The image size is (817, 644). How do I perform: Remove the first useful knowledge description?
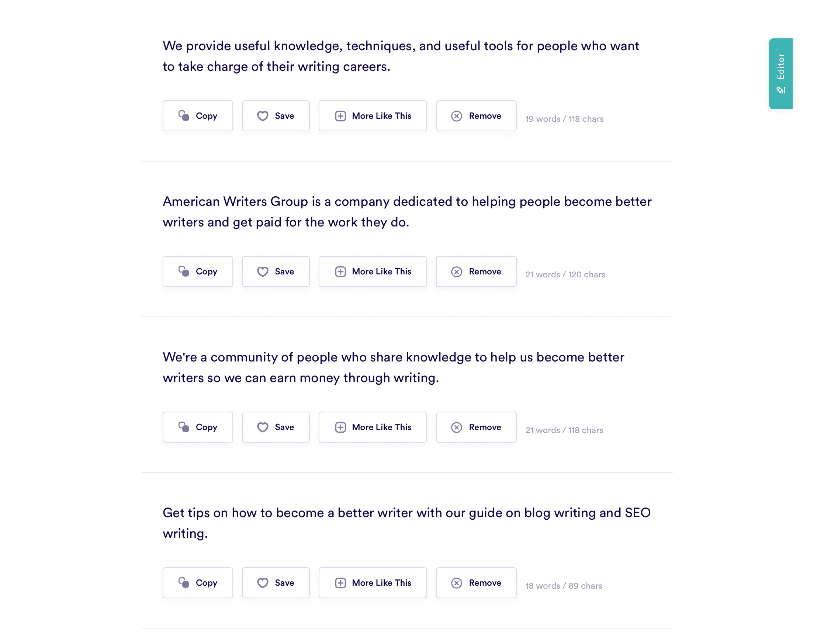click(x=476, y=116)
